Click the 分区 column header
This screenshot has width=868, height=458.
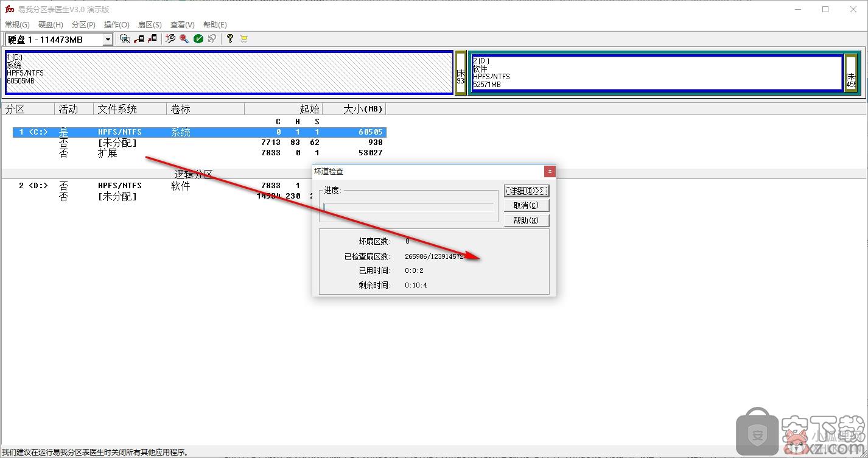coord(27,109)
